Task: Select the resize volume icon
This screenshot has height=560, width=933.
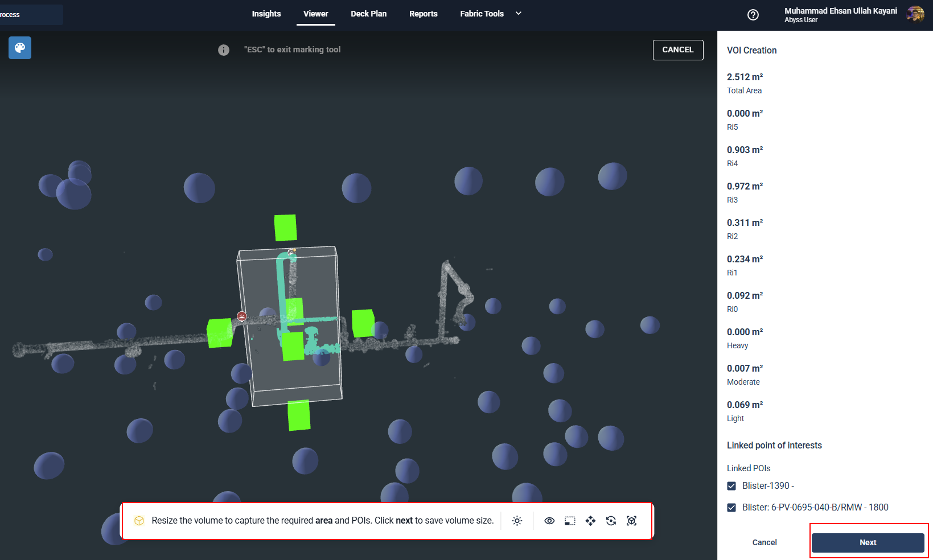Action: 570,521
